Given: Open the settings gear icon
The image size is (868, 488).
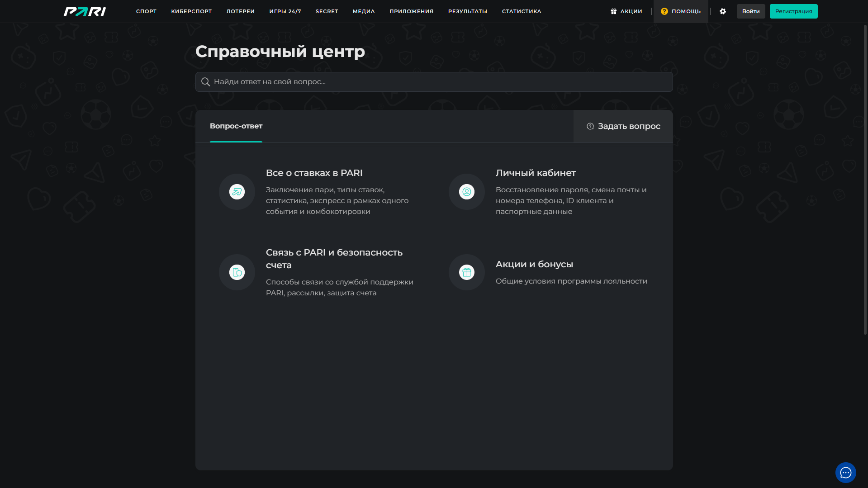Looking at the screenshot, I should pyautogui.click(x=723, y=11).
